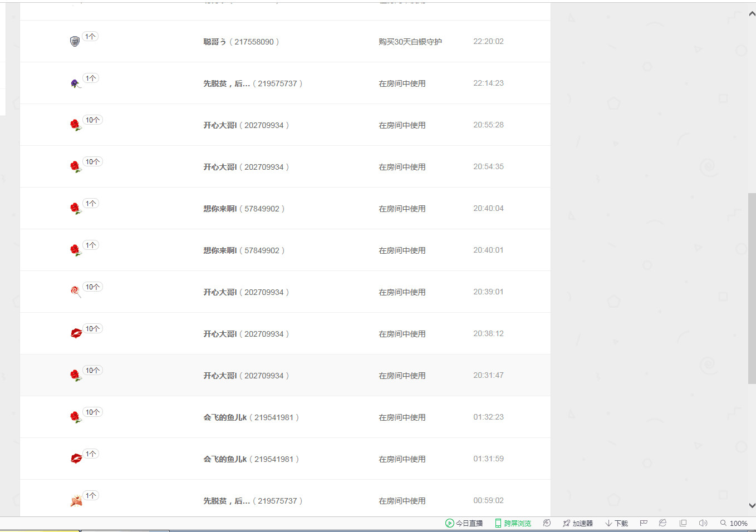Click the window split icon in status bar

(683, 523)
